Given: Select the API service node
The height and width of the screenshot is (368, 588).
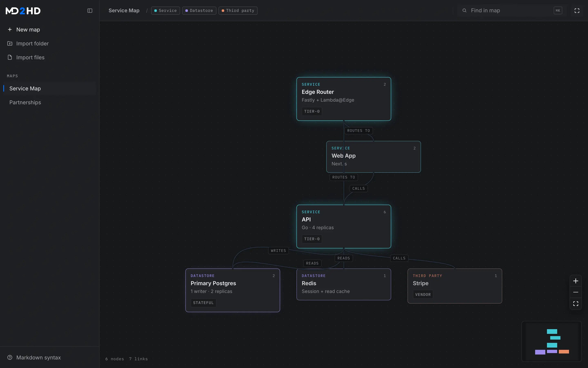Looking at the screenshot, I should [344, 226].
